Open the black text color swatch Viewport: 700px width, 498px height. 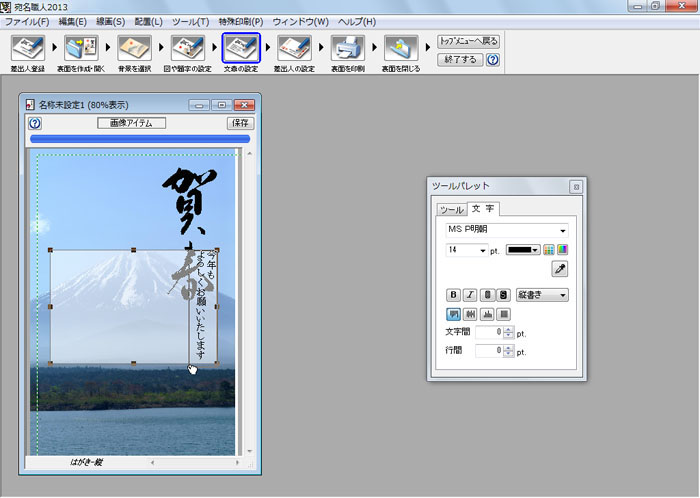click(x=523, y=250)
